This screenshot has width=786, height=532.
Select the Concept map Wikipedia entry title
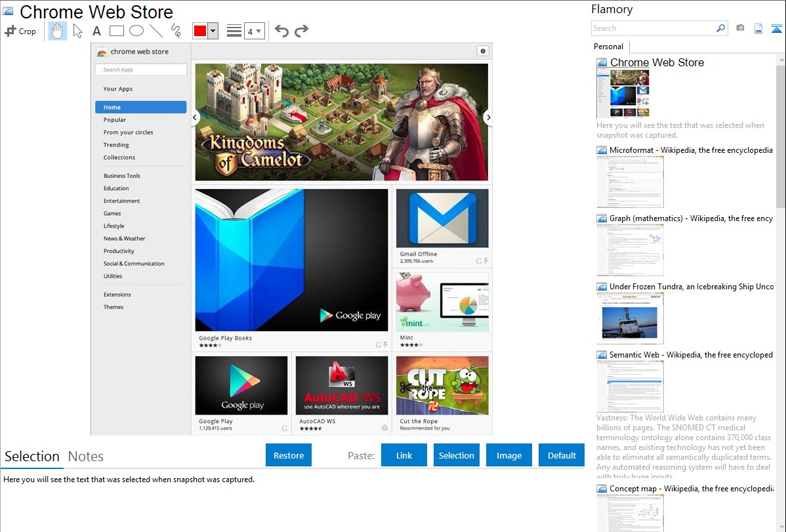pos(691,489)
